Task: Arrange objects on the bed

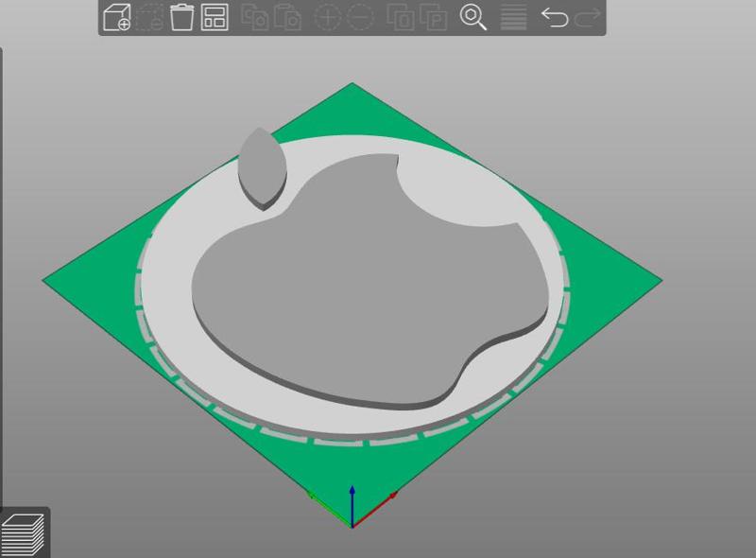Action: pyautogui.click(x=215, y=17)
